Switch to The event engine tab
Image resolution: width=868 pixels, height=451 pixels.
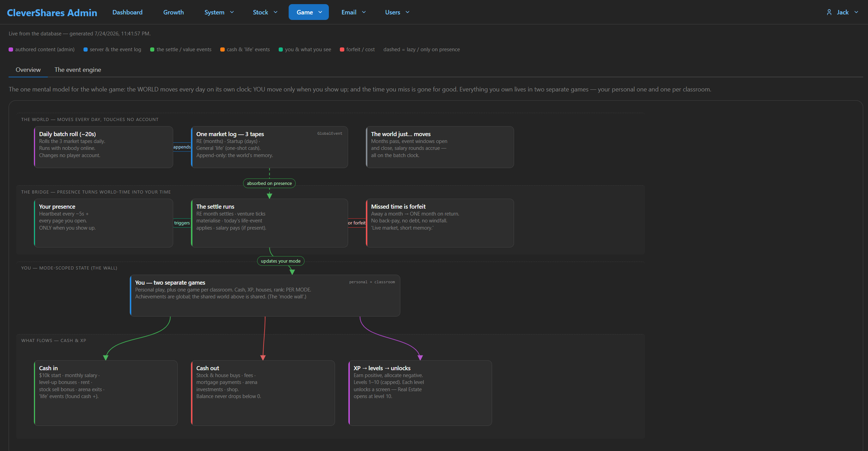point(78,70)
